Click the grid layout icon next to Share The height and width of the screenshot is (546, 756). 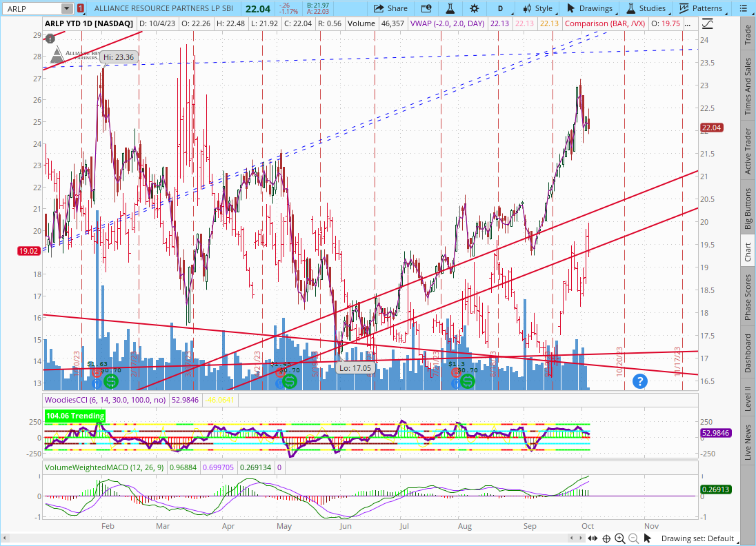pyautogui.click(x=427, y=8)
